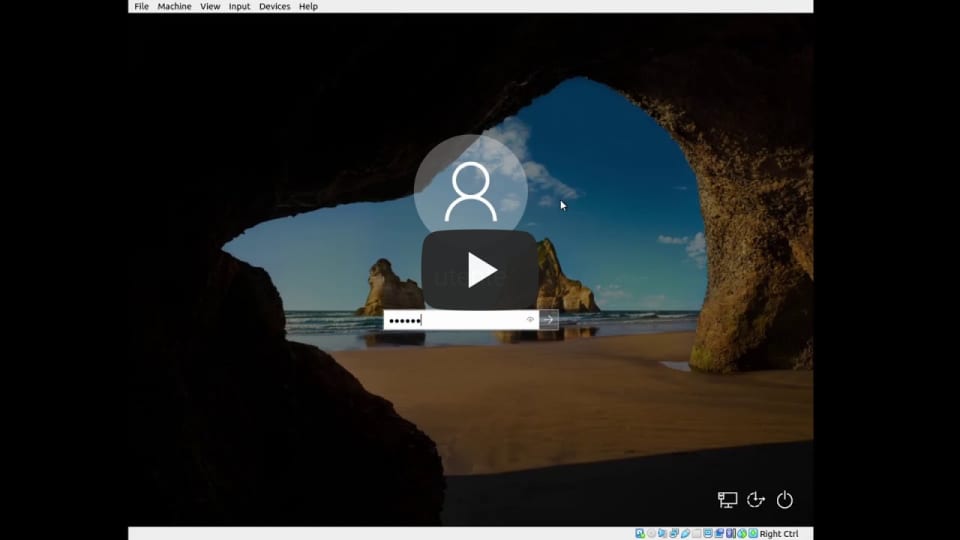Click the recording status icon
The height and width of the screenshot is (540, 960).
pyautogui.click(x=719, y=533)
